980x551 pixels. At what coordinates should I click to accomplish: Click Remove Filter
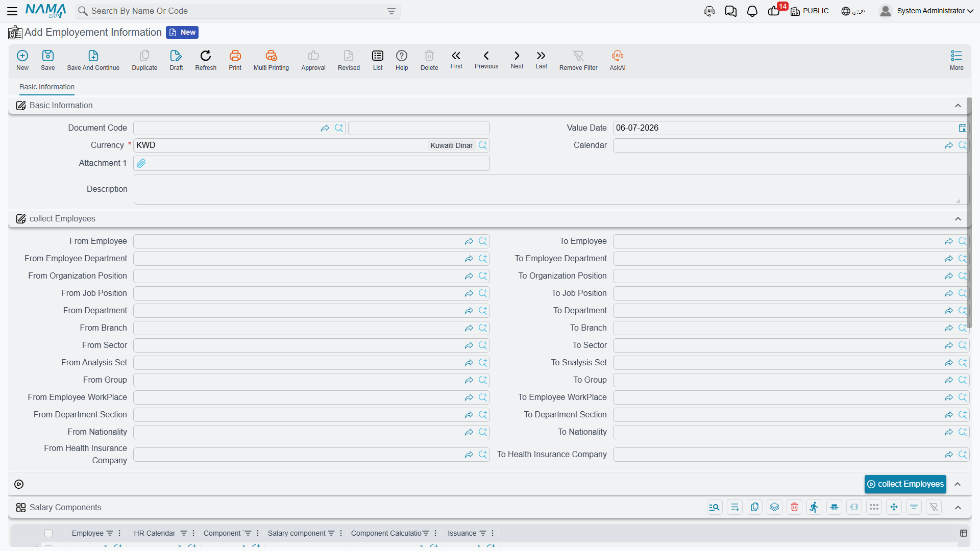click(578, 60)
